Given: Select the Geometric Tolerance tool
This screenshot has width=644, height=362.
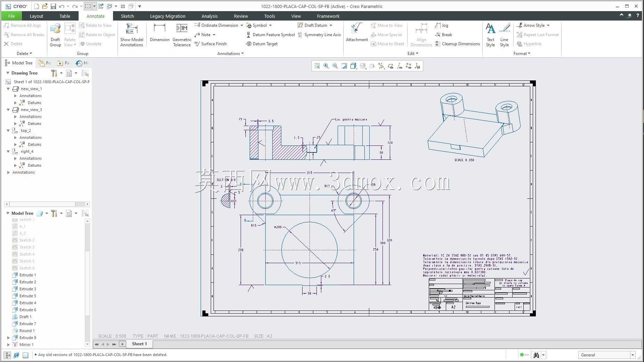Looking at the screenshot, I should click(x=182, y=35).
